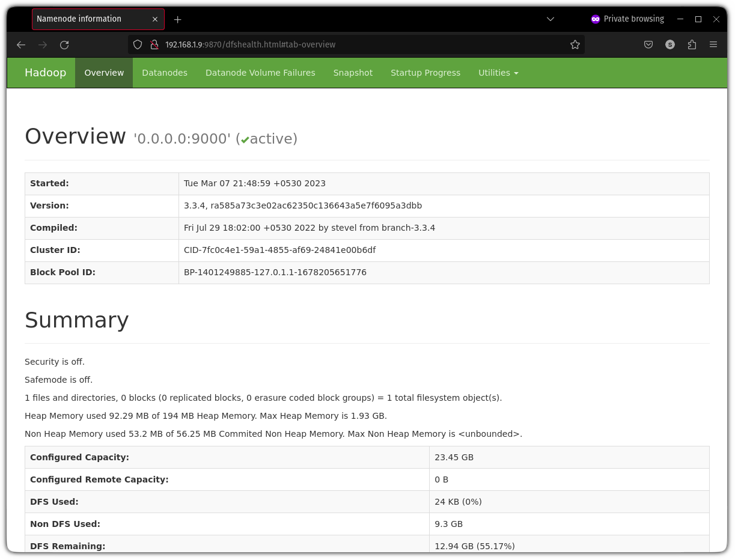Viewport: 735px width, 560px height.
Task: Click the shield tracking protection icon
Action: coord(138,44)
